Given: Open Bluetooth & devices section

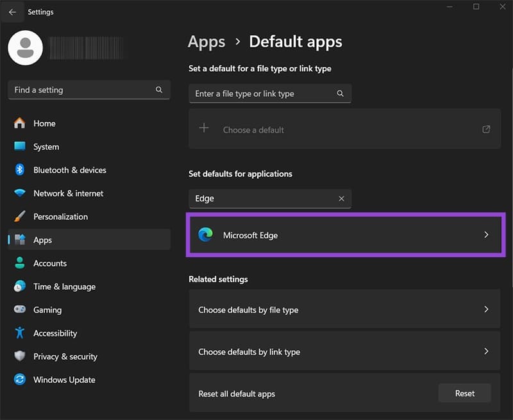Looking at the screenshot, I should pyautogui.click(x=89, y=170).
